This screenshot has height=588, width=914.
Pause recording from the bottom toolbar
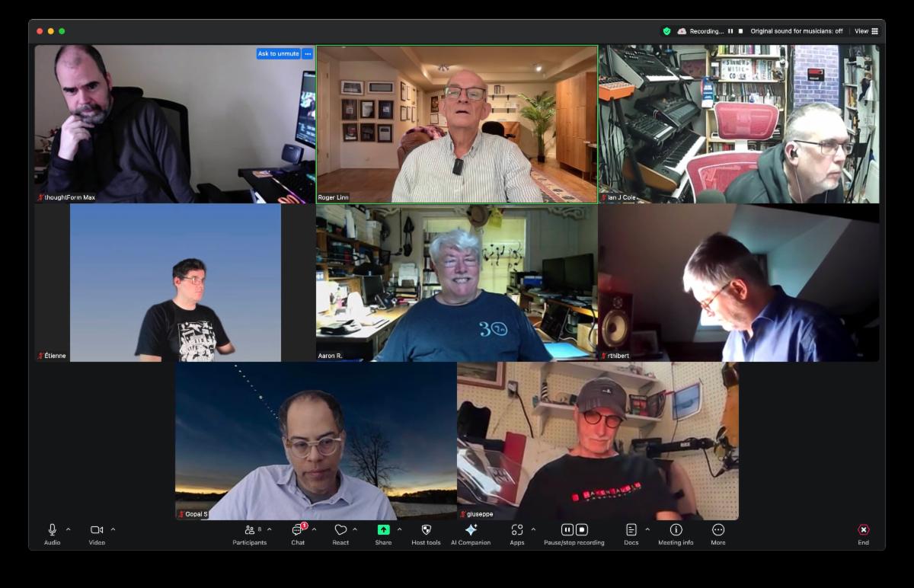[567, 529]
